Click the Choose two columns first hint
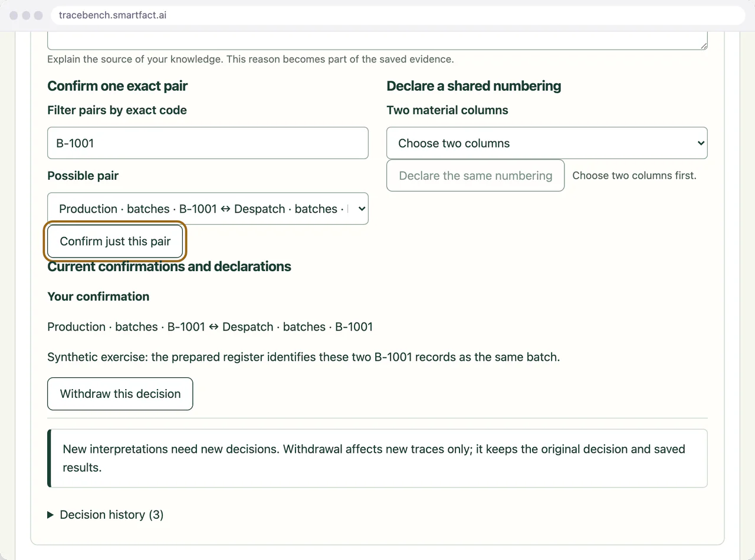Image resolution: width=755 pixels, height=560 pixels. [634, 176]
